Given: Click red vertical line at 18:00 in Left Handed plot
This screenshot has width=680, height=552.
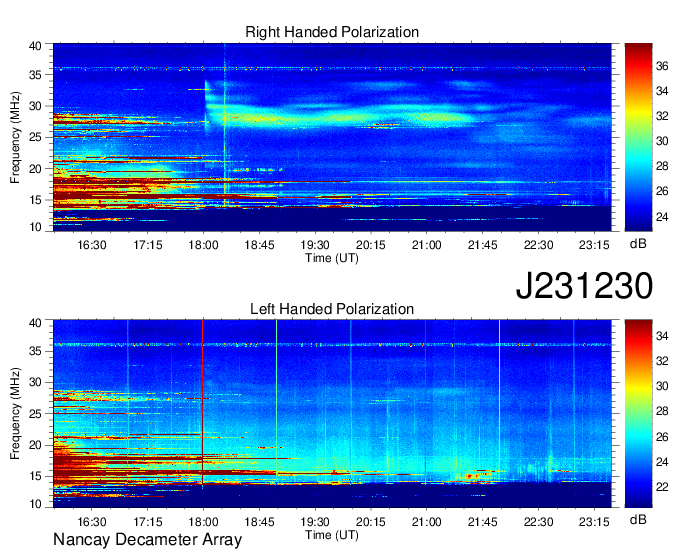Looking at the screenshot, I should point(203,402).
